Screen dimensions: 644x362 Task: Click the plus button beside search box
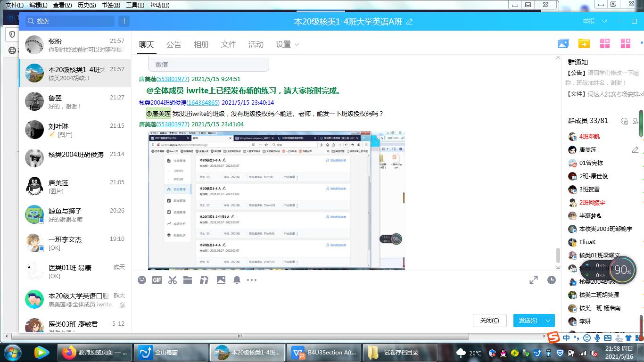pyautogui.click(x=124, y=21)
